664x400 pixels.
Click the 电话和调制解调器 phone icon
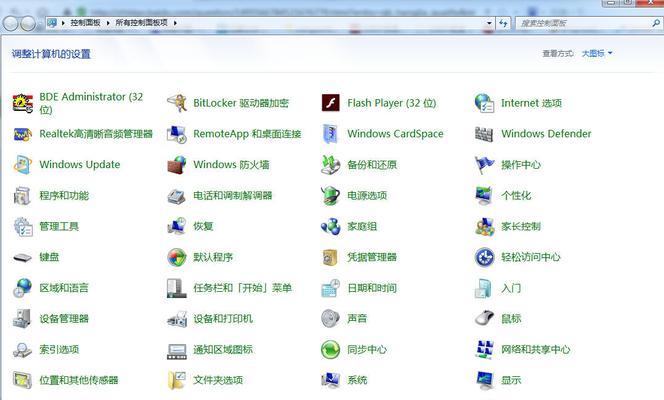177,196
